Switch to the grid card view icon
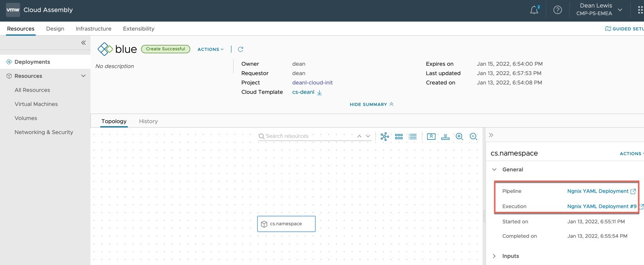Image resolution: width=644 pixels, height=265 pixels. (399, 136)
